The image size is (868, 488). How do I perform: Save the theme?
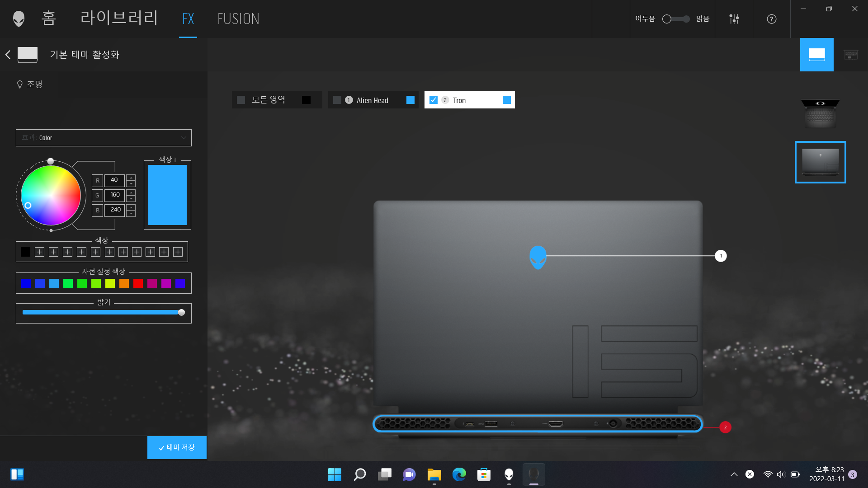pos(177,447)
